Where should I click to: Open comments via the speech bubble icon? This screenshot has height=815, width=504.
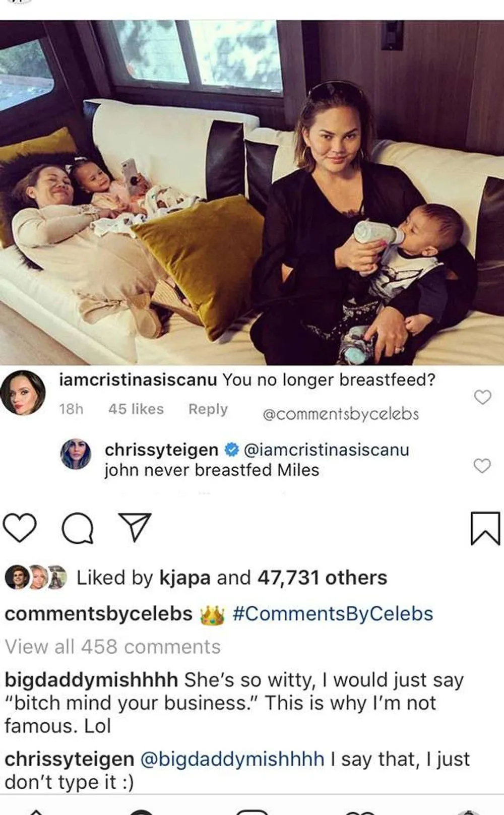(77, 528)
